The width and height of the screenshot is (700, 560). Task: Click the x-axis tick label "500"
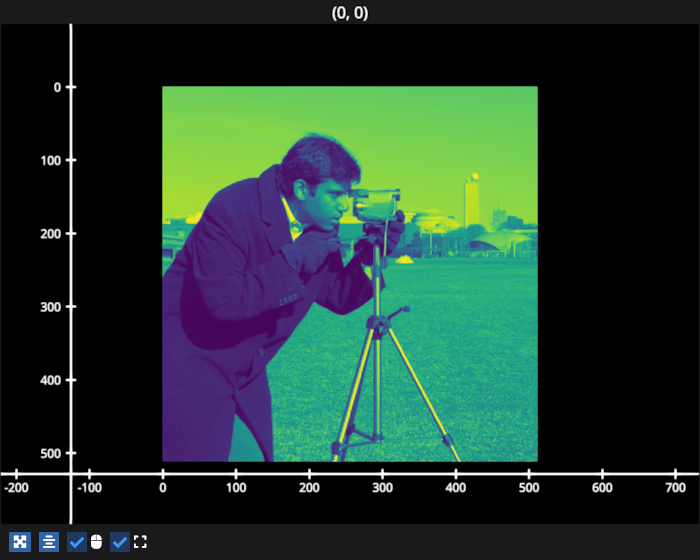529,488
